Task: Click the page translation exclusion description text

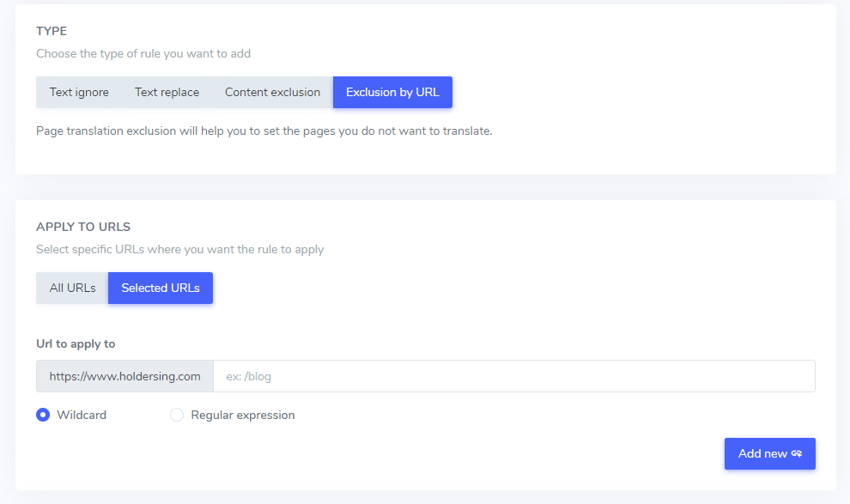Action: (264, 131)
